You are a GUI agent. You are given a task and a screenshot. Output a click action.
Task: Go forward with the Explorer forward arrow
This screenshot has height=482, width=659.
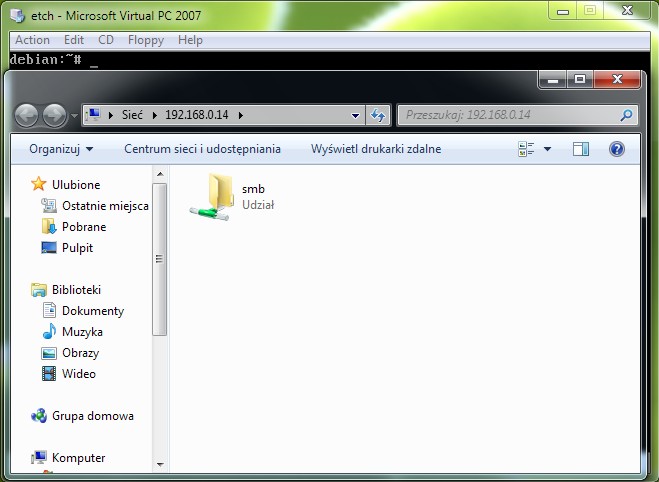[x=54, y=115]
